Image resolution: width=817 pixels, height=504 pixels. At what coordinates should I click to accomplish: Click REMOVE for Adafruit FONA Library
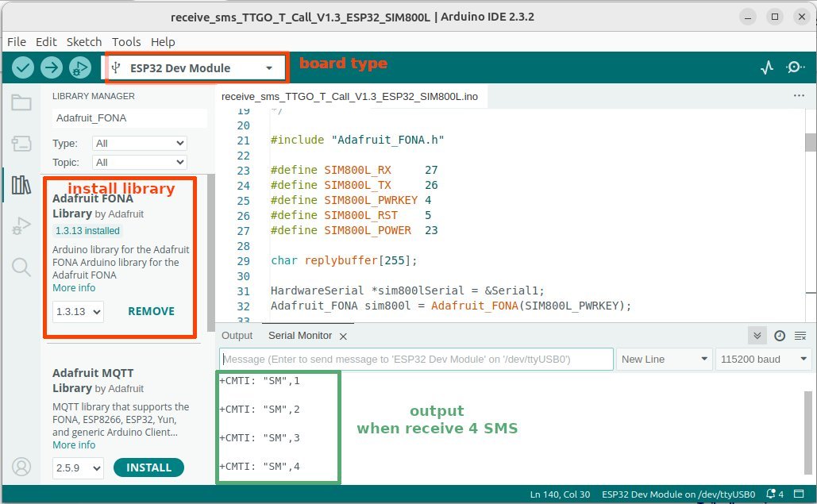click(x=151, y=311)
